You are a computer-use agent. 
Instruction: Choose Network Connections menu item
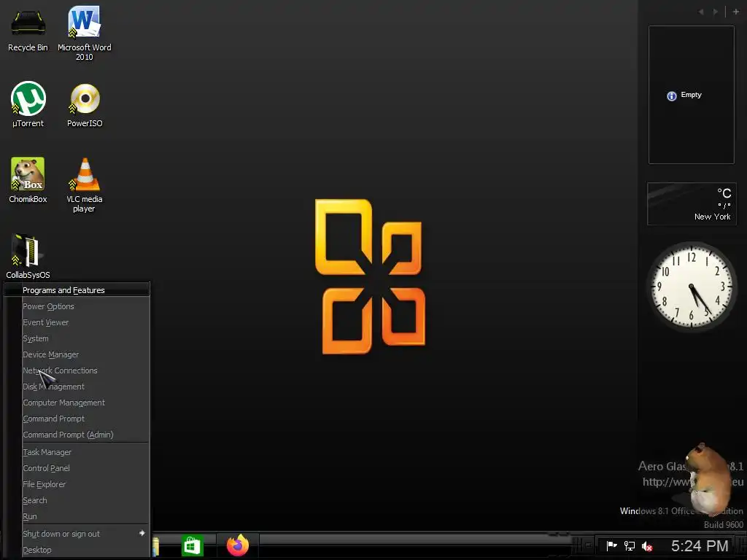77,370
